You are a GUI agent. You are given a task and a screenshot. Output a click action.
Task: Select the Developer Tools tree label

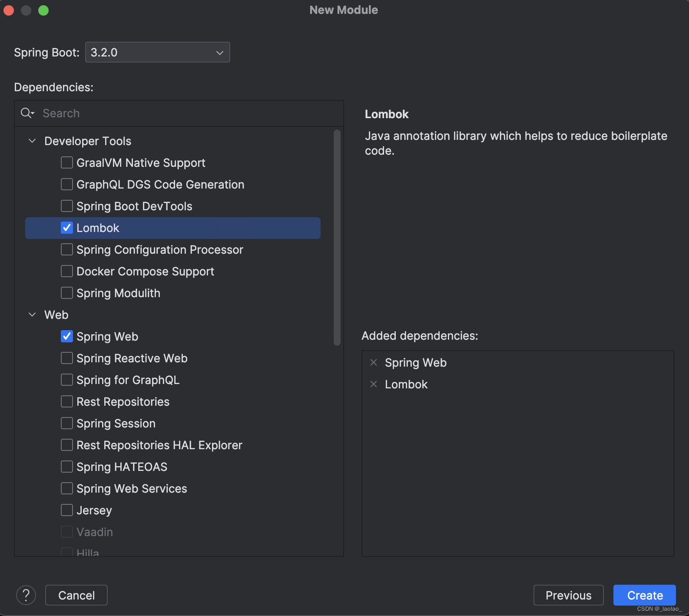[88, 141]
